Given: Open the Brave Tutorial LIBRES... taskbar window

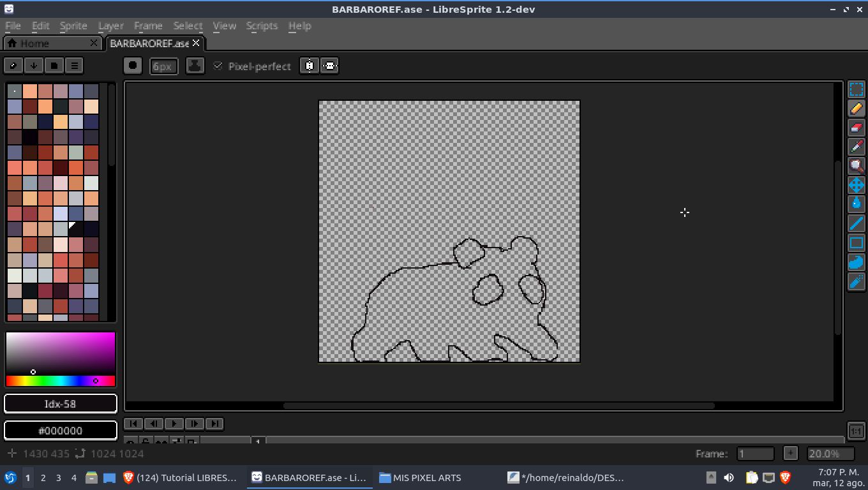Looking at the screenshot, I should [180, 477].
